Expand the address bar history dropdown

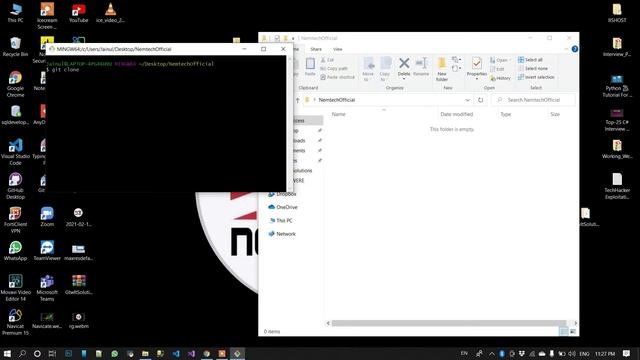[x=467, y=100]
